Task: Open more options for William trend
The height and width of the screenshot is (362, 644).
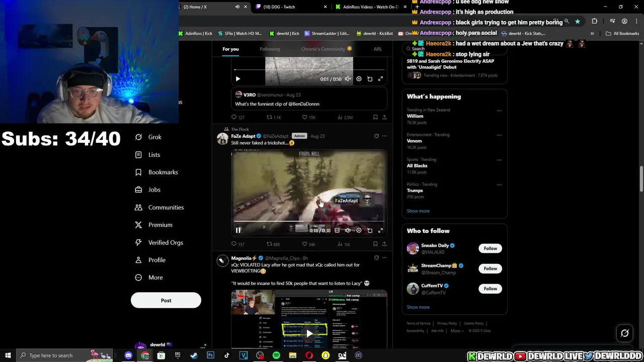Action: [499, 111]
